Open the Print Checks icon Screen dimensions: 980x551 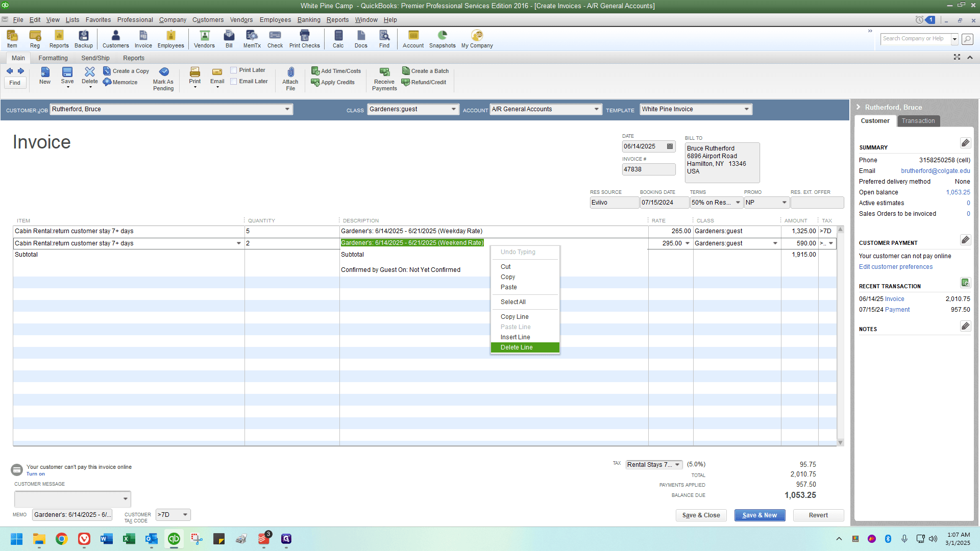pyautogui.click(x=305, y=39)
